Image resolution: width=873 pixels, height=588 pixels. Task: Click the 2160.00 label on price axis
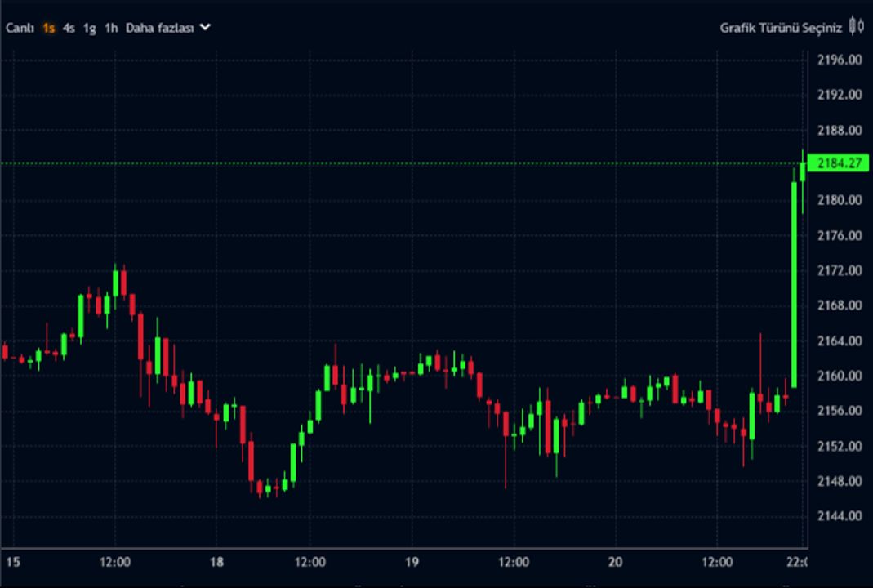(839, 376)
